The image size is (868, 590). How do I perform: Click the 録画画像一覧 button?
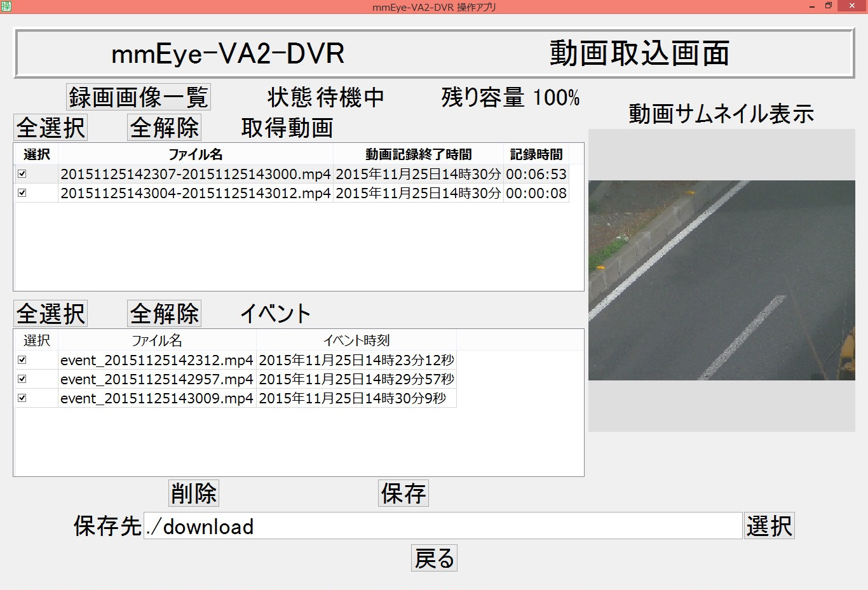pyautogui.click(x=137, y=97)
